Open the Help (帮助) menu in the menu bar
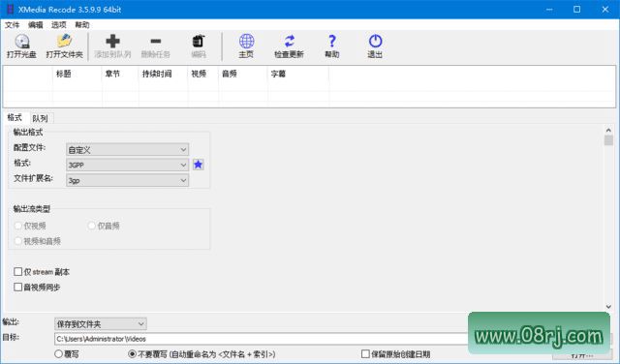 click(81, 25)
